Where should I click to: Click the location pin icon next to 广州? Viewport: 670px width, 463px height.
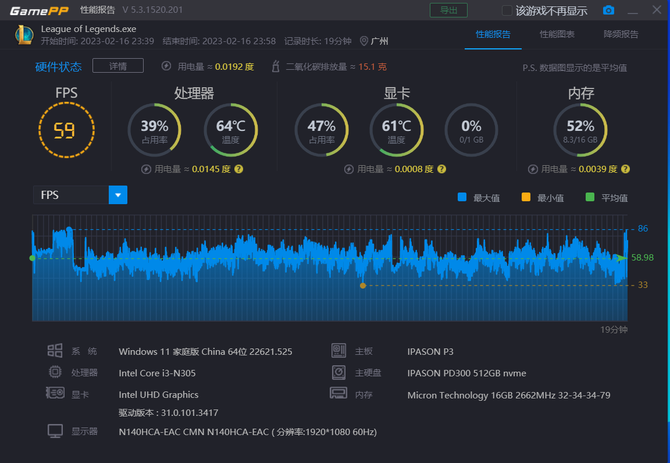click(364, 41)
